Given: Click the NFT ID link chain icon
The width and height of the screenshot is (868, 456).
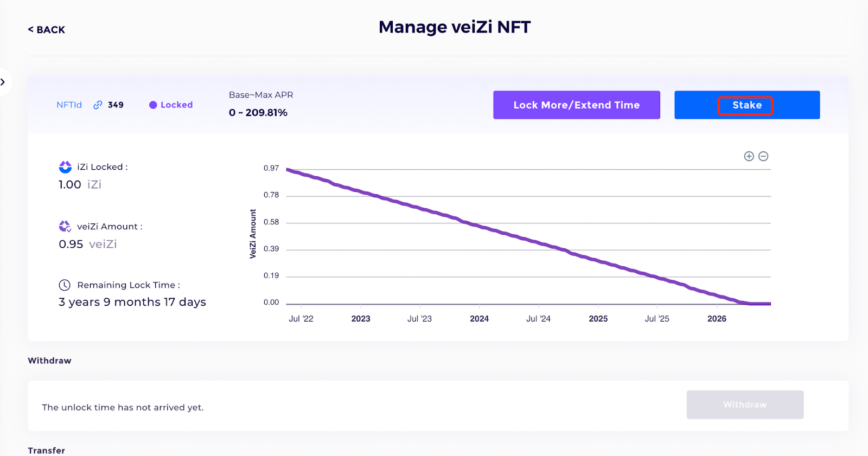Looking at the screenshot, I should (x=98, y=105).
